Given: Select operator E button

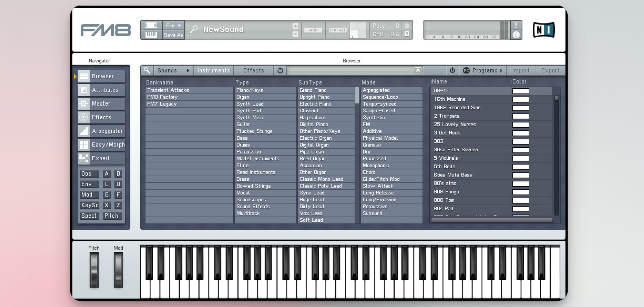Looking at the screenshot, I should [x=107, y=195].
